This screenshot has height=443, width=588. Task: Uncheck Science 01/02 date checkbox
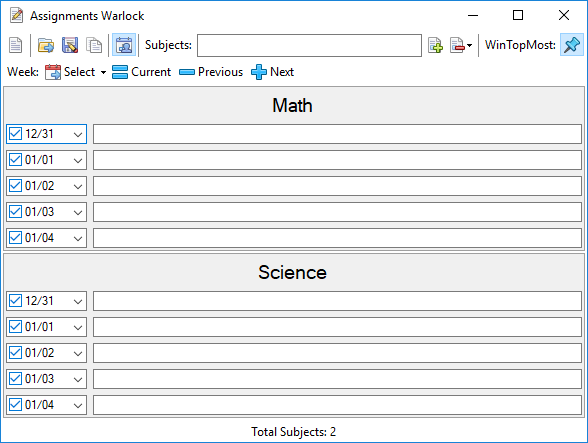click(15, 353)
